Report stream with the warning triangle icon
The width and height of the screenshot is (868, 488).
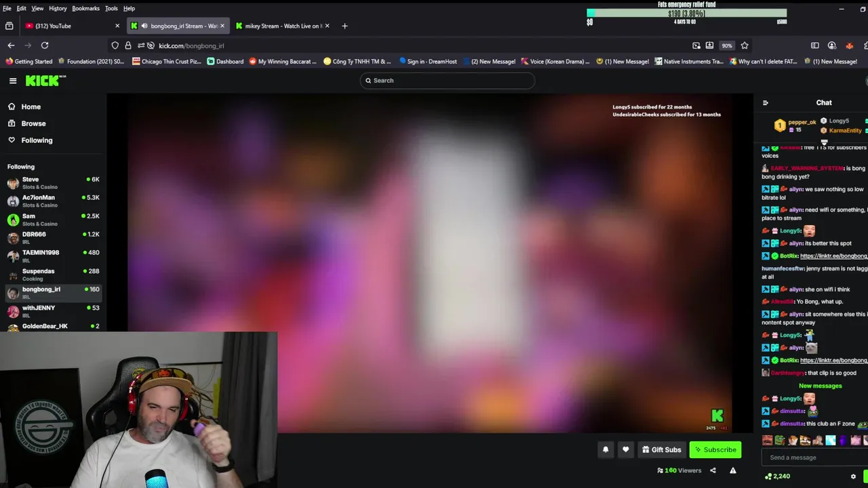pos(732,470)
